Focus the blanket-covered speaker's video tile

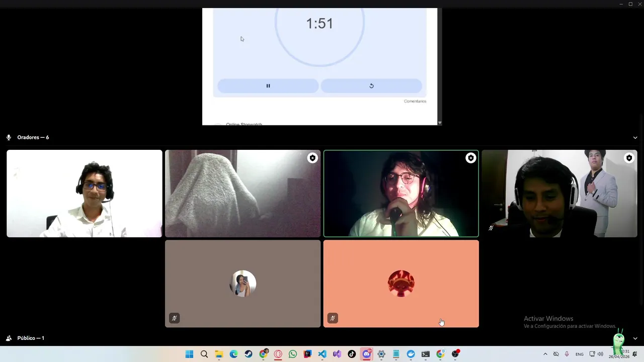coord(243,194)
